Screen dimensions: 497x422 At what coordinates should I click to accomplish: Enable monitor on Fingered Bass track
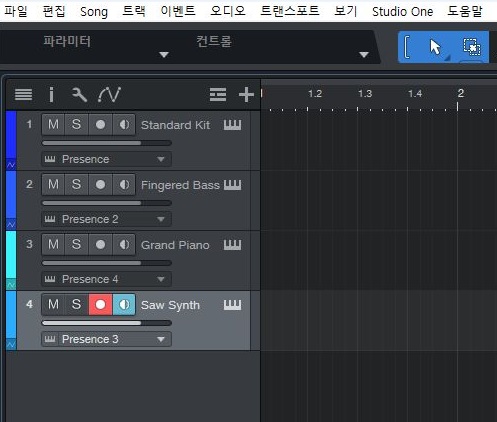124,184
